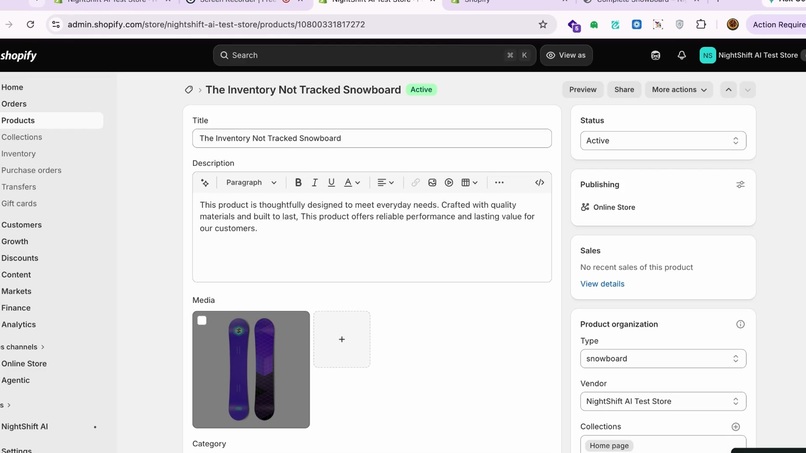Image resolution: width=806 pixels, height=453 pixels.
Task: Click the product tag breadcrumb icon
Action: [189, 90]
